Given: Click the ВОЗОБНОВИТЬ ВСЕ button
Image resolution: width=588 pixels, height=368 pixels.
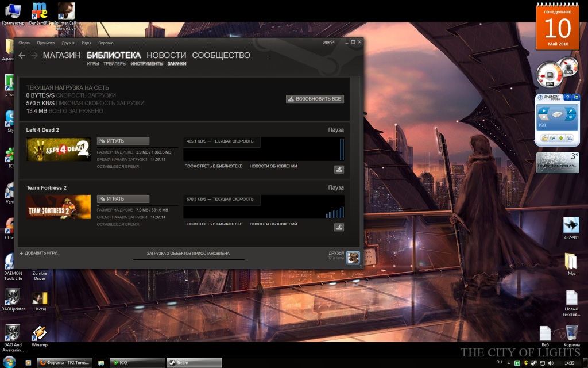Looking at the screenshot, I should pos(315,99).
